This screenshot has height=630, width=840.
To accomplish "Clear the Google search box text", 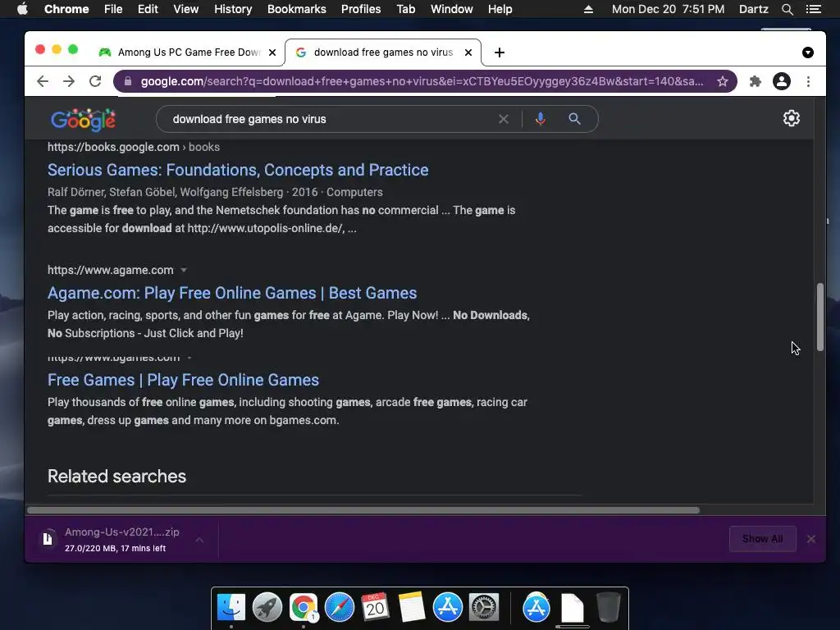I will click(x=504, y=119).
